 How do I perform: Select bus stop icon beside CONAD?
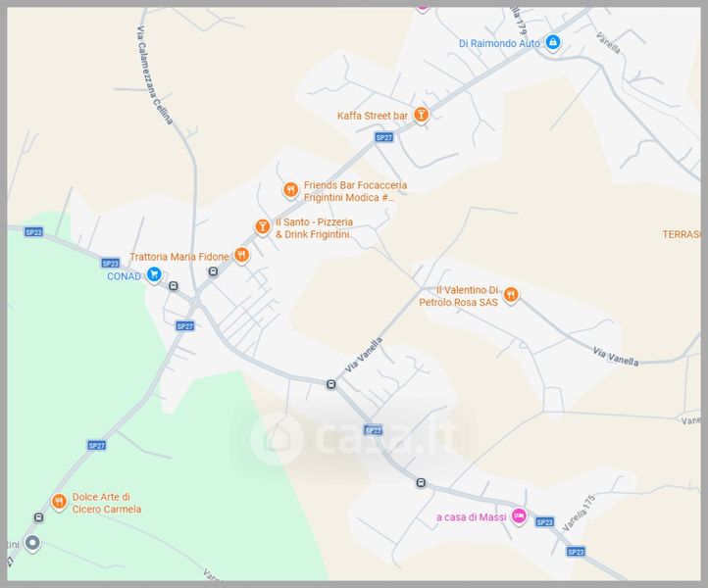point(174,286)
